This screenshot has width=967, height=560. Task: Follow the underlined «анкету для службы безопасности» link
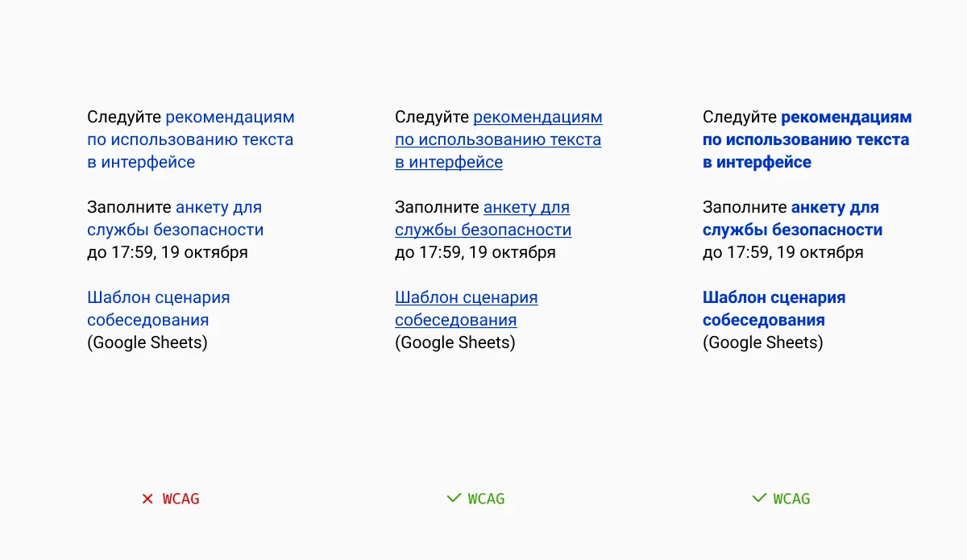483,230
